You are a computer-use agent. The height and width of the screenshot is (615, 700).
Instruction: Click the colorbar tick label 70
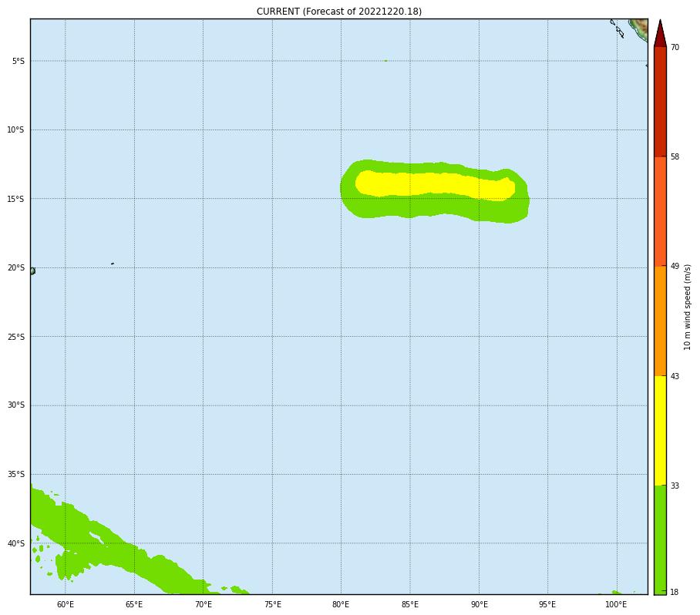pos(675,48)
